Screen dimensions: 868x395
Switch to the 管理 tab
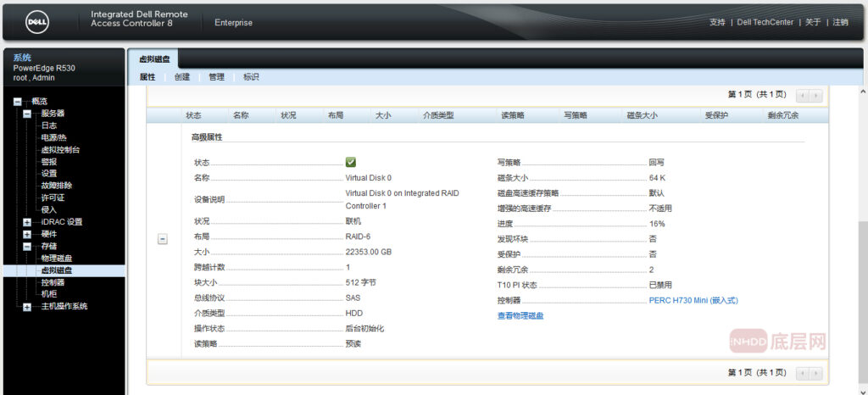click(x=216, y=77)
